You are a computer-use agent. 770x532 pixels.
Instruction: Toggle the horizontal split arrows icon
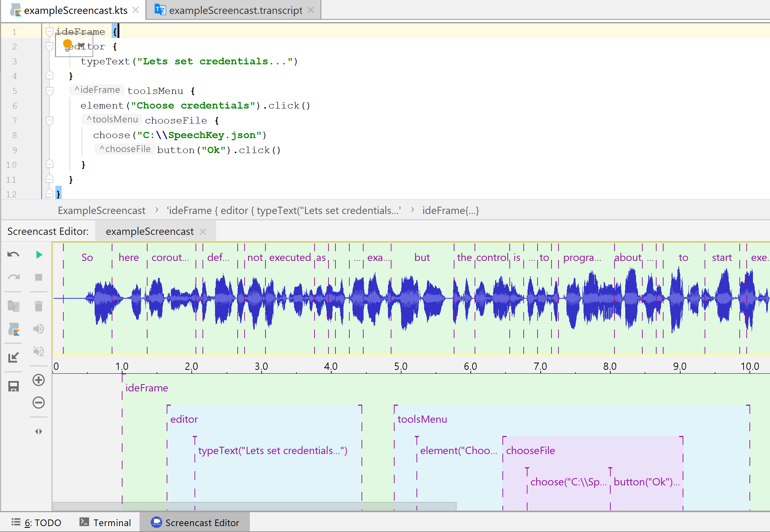[x=39, y=431]
